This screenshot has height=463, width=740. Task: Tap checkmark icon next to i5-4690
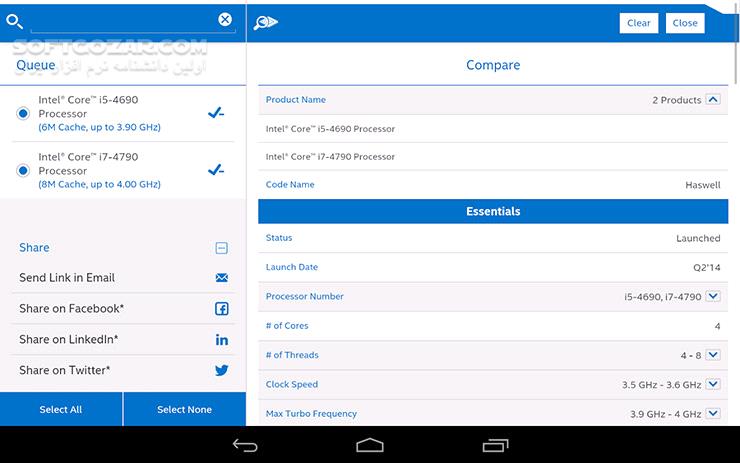point(216,113)
